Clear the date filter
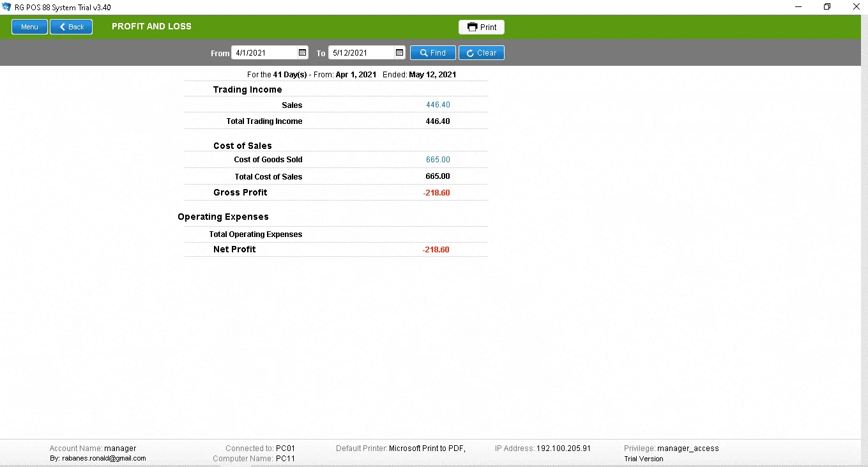 pyautogui.click(x=482, y=53)
